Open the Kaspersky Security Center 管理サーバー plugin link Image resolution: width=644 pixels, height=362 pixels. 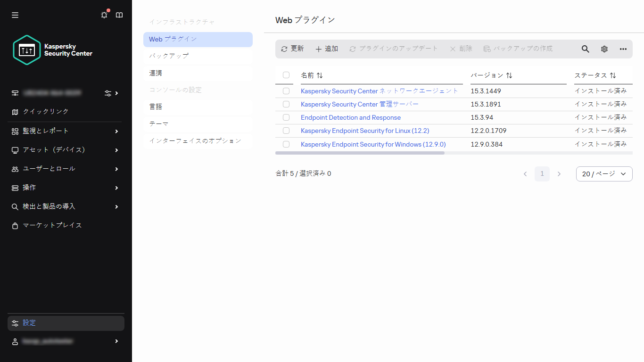click(359, 104)
